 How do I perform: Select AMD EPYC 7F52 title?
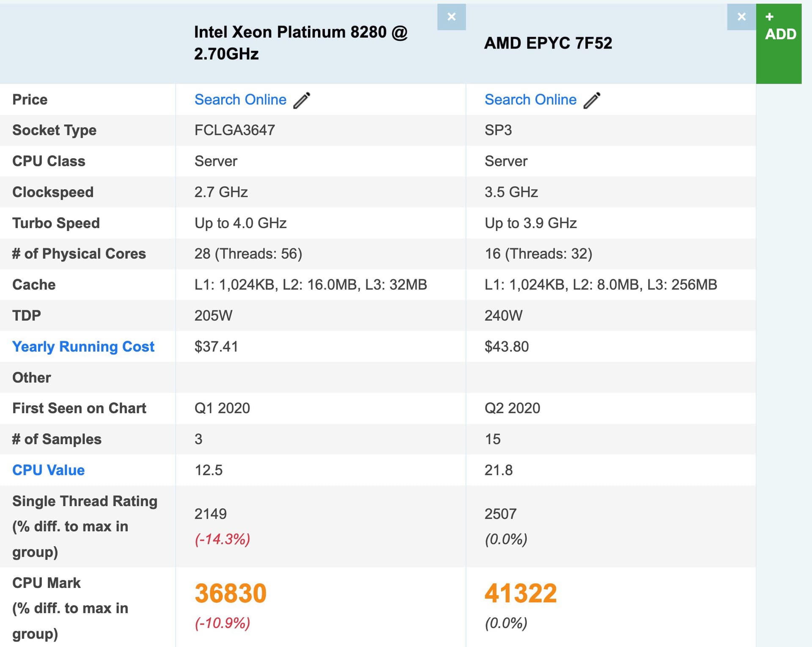548,43
